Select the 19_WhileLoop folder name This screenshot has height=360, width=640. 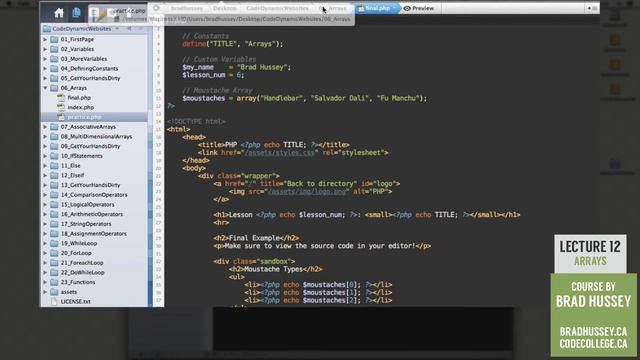pos(79,243)
